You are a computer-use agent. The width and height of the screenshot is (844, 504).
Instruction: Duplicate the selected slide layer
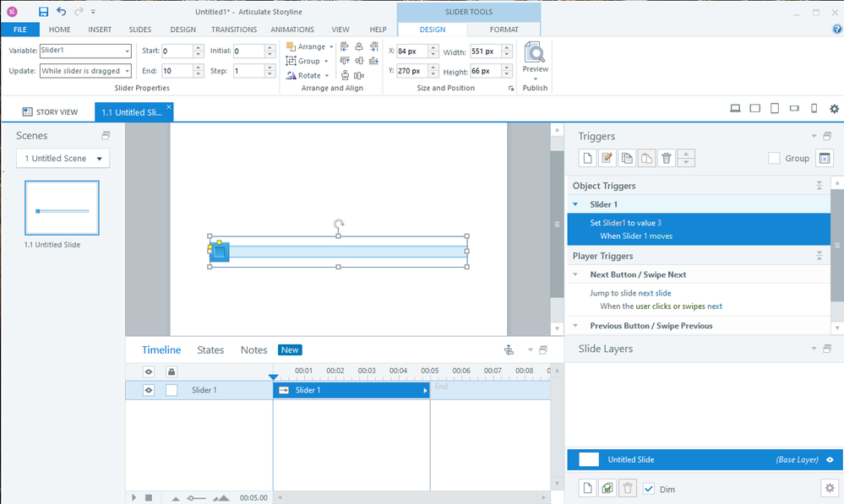pos(607,488)
